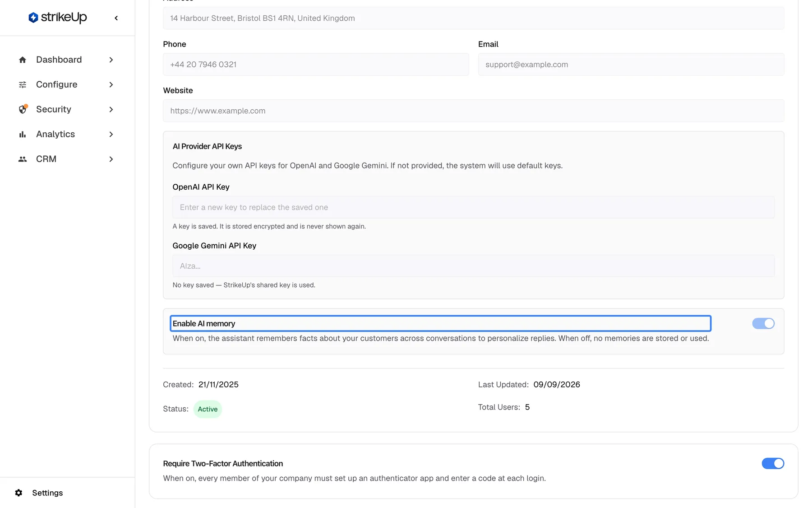The height and width of the screenshot is (508, 812).
Task: Expand the Dashboard submenu chevron
Action: [111, 60]
